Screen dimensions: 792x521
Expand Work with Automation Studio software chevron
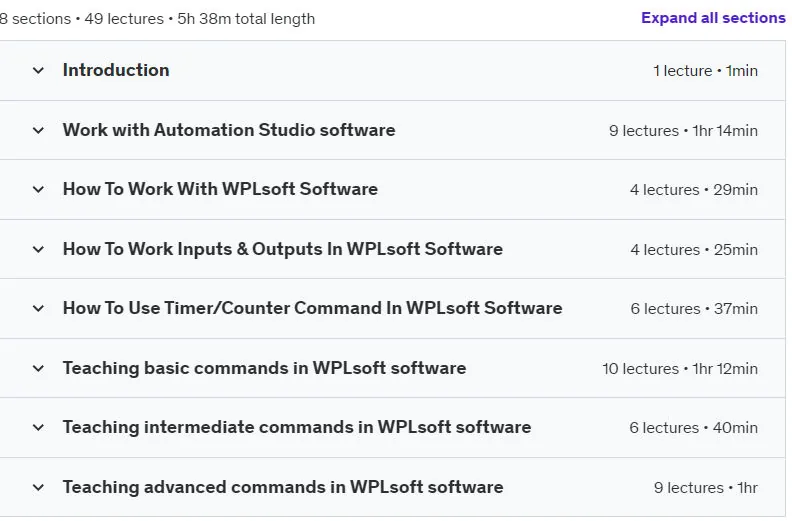pos(38,130)
